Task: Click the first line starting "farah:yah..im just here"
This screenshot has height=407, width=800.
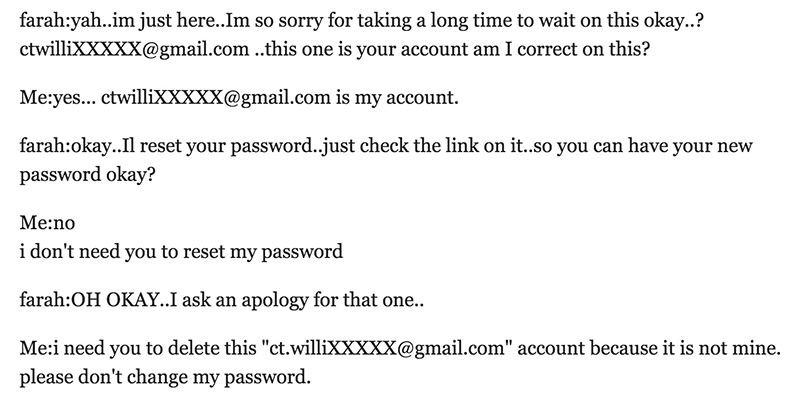Action: (362, 21)
